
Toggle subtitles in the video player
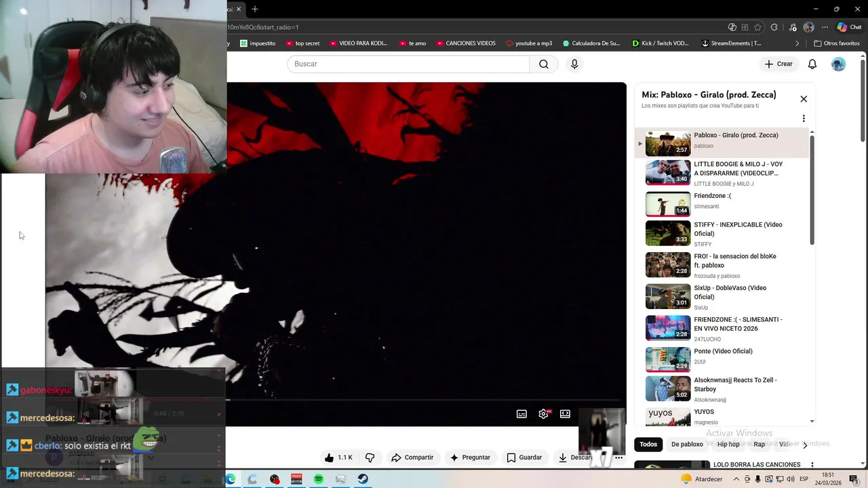[x=521, y=414]
